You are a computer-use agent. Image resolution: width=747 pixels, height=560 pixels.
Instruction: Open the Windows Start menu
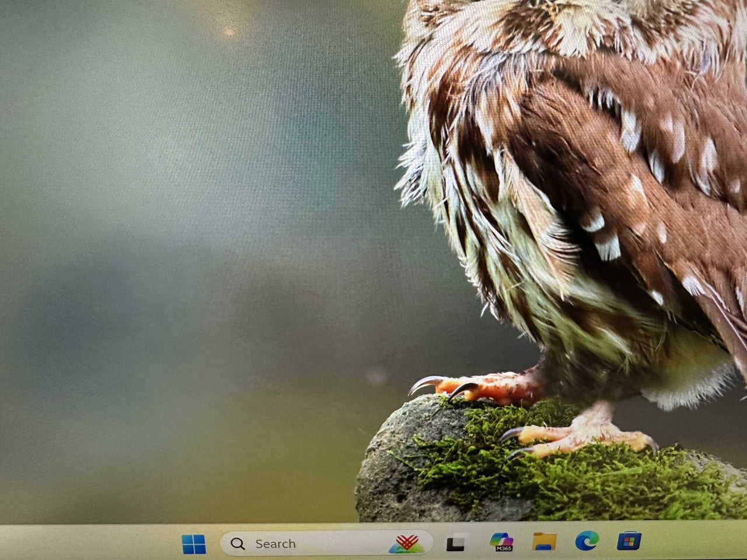(193, 544)
